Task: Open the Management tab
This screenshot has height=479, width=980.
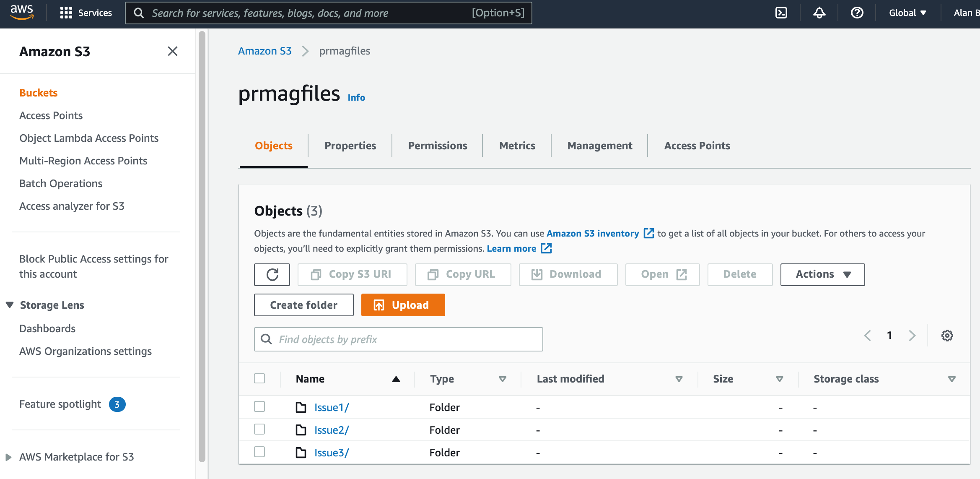Action: click(599, 146)
